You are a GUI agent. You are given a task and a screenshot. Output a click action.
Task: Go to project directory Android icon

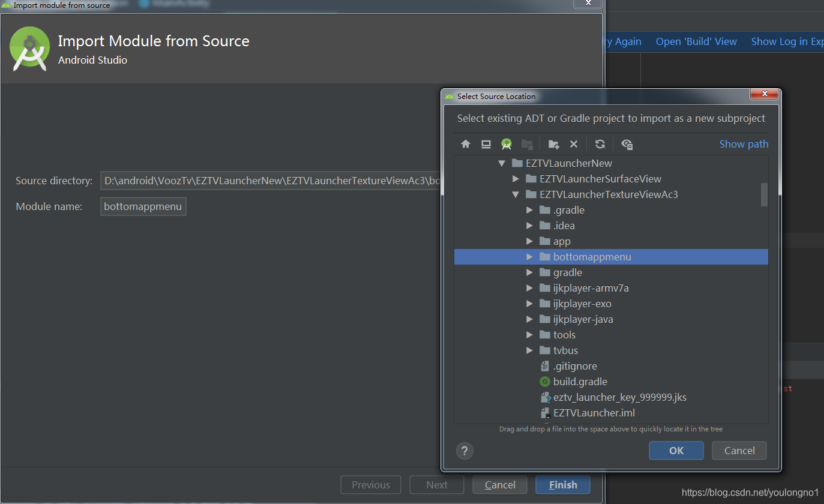click(507, 144)
